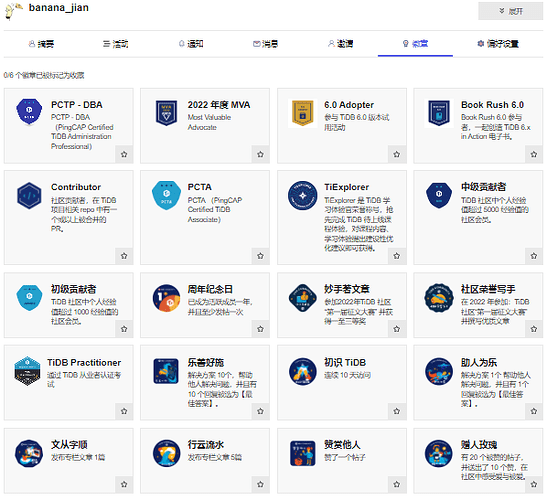Favorite the PCTA badge star

260,256
